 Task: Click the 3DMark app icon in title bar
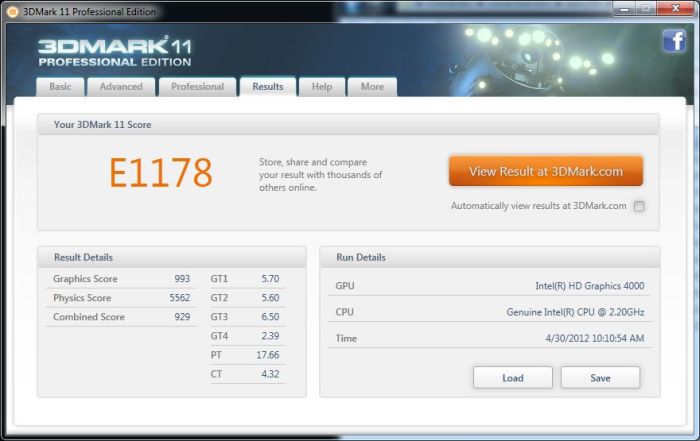12,12
